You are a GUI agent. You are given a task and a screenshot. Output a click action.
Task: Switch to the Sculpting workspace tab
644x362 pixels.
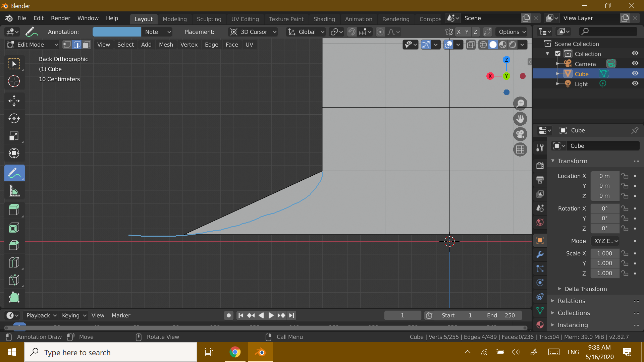[209, 19]
